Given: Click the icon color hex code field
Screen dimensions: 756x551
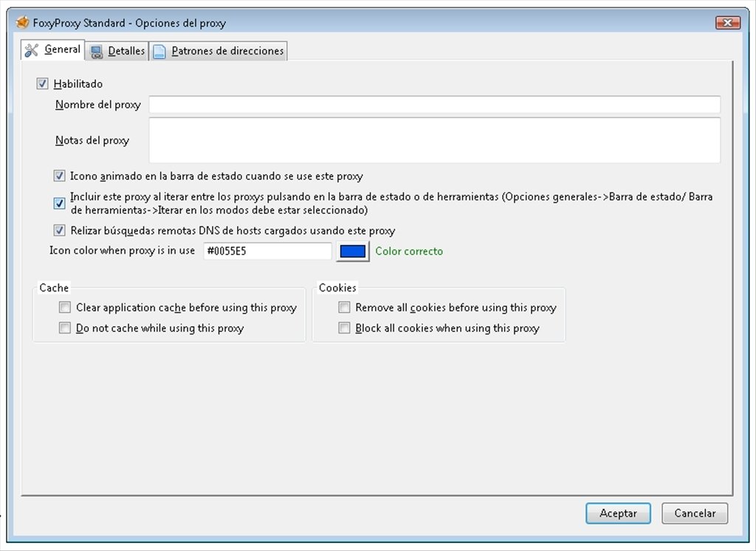Looking at the screenshot, I should pos(267,251).
